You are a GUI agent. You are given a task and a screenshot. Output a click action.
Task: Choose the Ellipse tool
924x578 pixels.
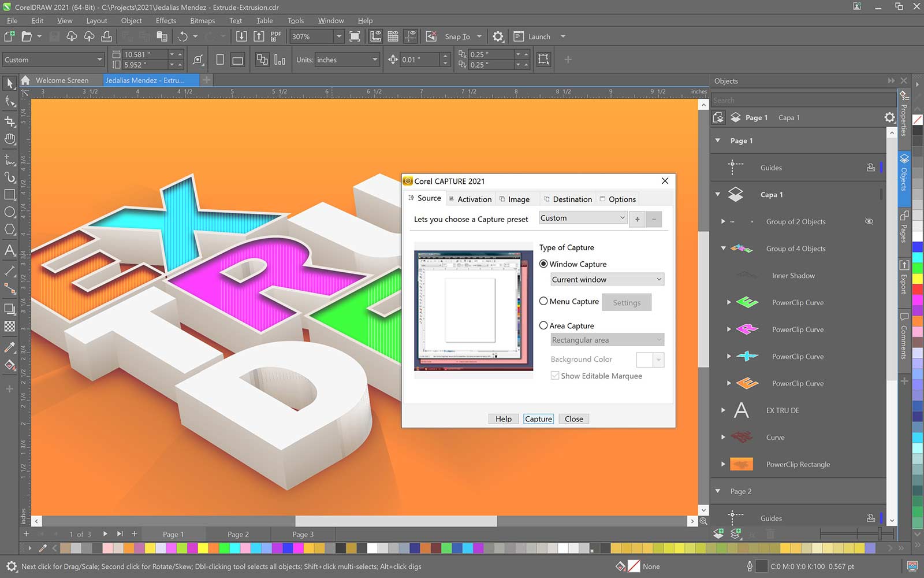point(10,212)
